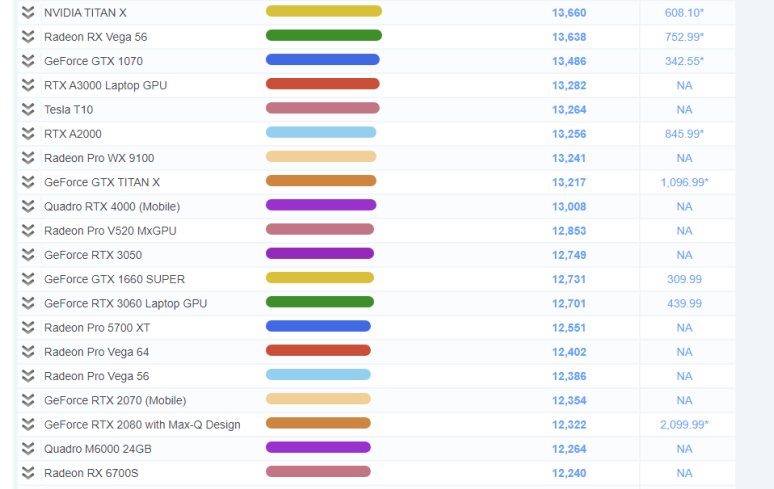This screenshot has width=774, height=489.
Task: Open the GeForce GTX TITAN X link
Action: point(102,182)
